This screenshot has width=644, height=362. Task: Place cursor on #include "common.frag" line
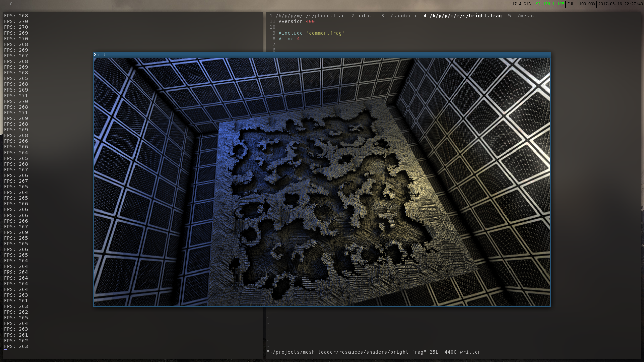coord(311,33)
